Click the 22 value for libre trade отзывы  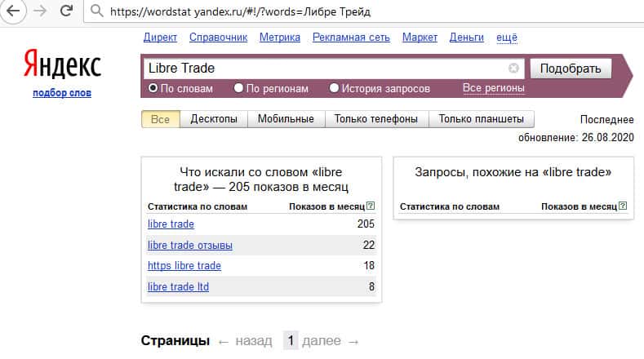(369, 245)
